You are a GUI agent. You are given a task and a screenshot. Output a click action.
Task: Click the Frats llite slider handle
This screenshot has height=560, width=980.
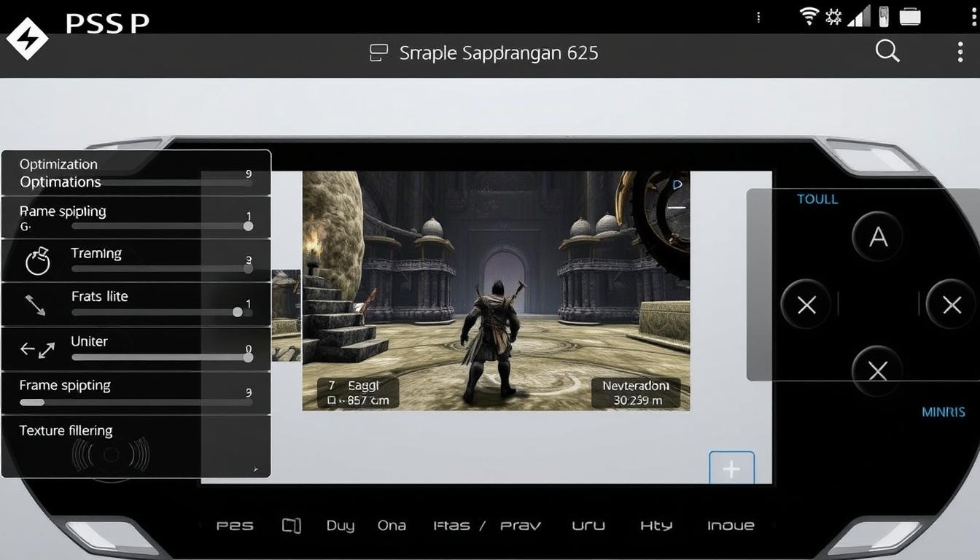click(238, 312)
